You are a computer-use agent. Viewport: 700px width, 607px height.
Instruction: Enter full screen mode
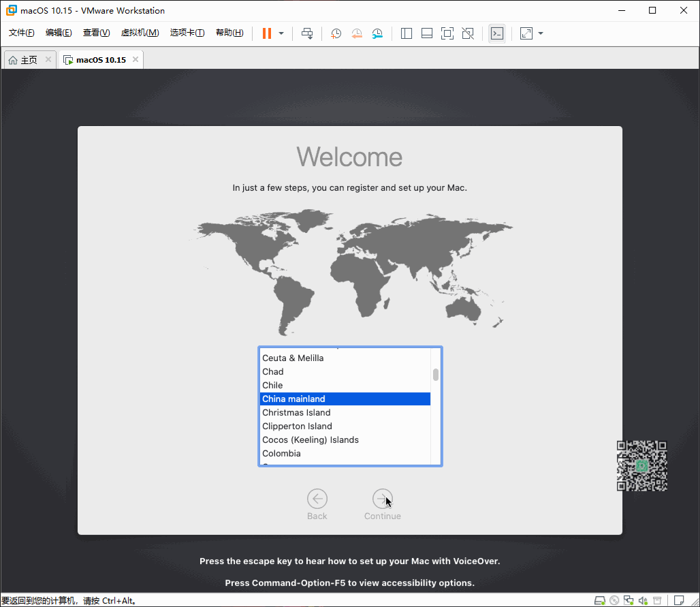click(x=447, y=33)
